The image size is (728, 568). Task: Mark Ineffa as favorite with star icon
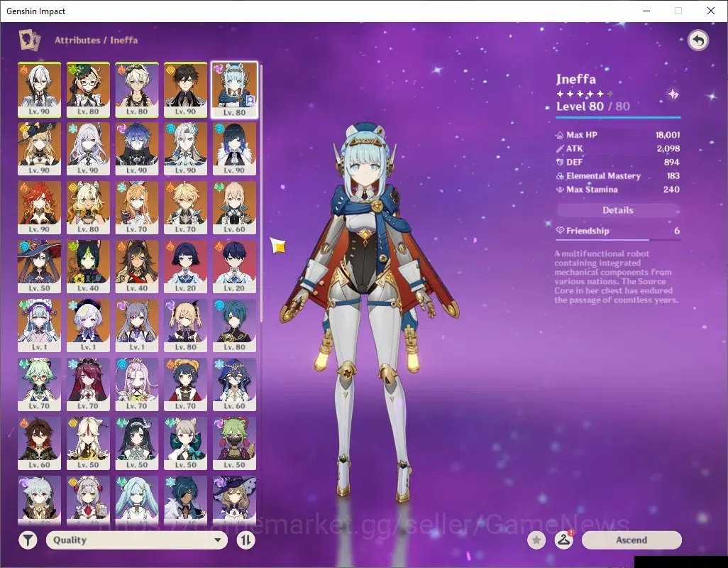tap(536, 540)
